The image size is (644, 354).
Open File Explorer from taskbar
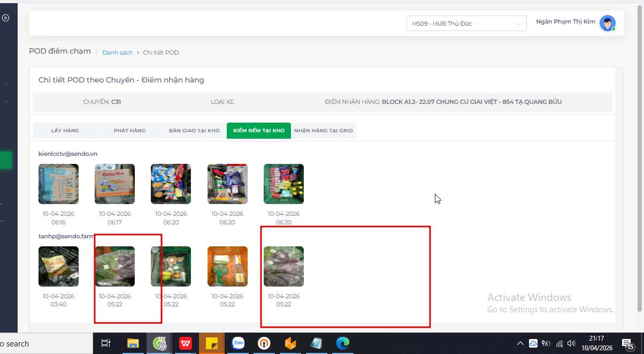pyautogui.click(x=133, y=343)
